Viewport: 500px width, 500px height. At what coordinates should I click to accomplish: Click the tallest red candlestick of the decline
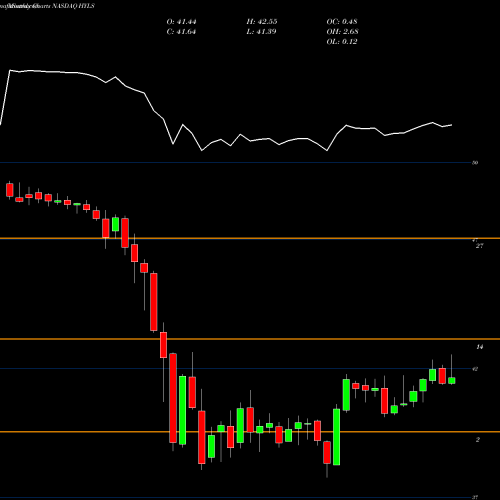(173, 398)
